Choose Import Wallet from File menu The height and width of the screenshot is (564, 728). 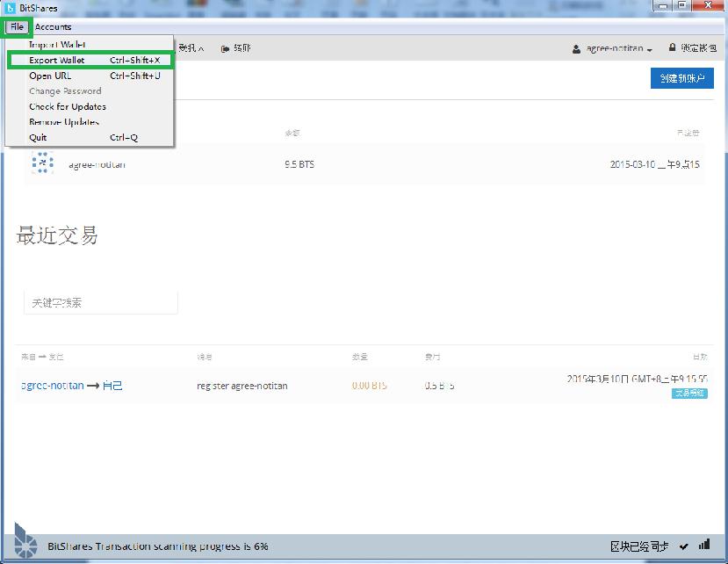pos(90,45)
